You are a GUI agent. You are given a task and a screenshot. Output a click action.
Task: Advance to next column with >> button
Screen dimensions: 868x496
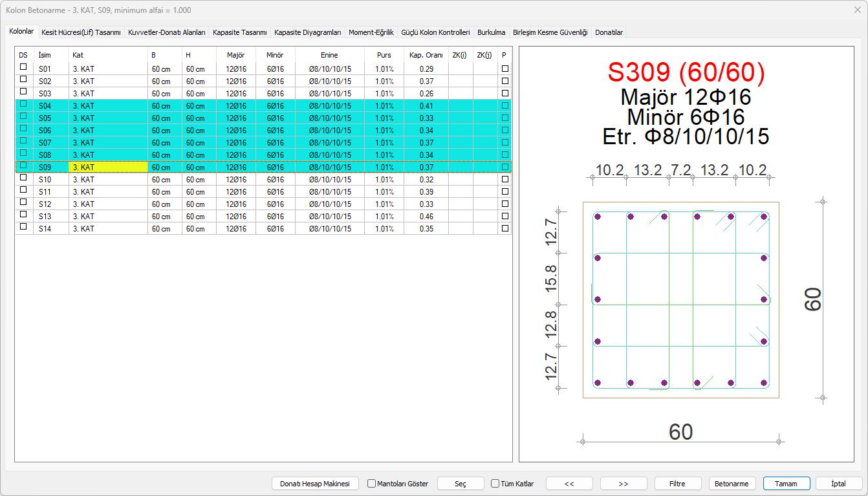pyautogui.click(x=624, y=484)
